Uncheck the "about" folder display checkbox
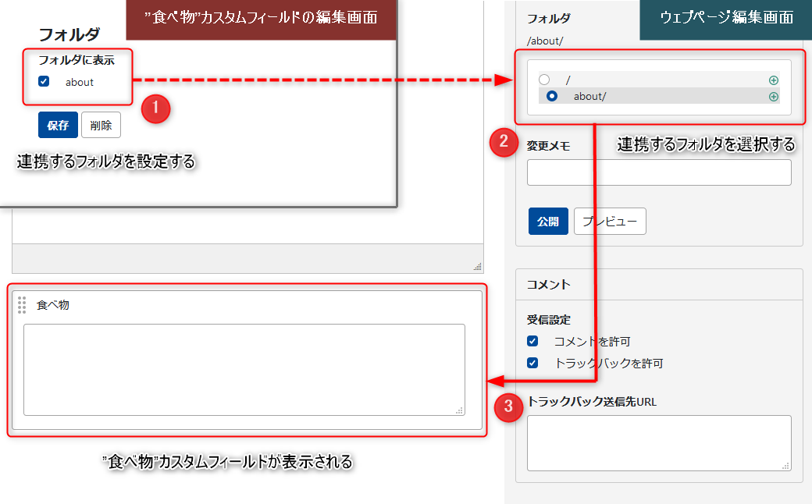The width and height of the screenshot is (812, 504). pyautogui.click(x=44, y=81)
